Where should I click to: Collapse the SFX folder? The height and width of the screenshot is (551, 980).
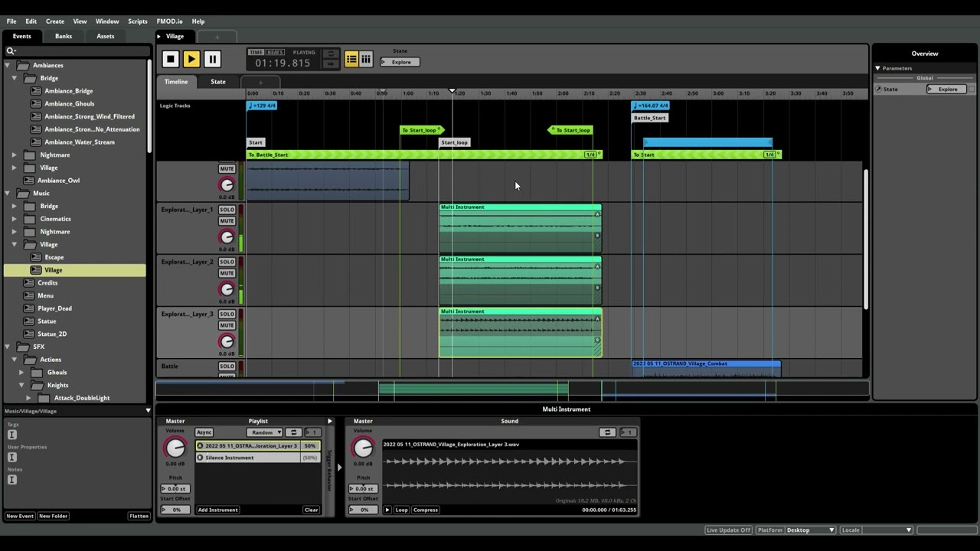click(7, 347)
